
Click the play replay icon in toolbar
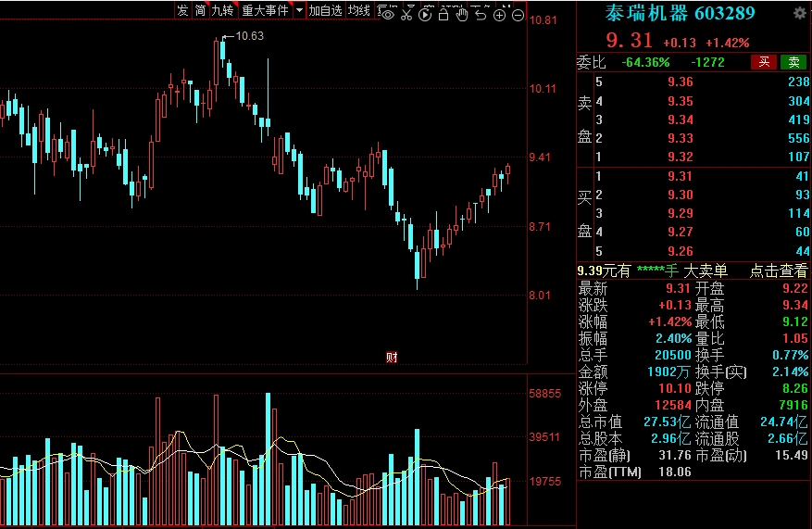click(425, 13)
